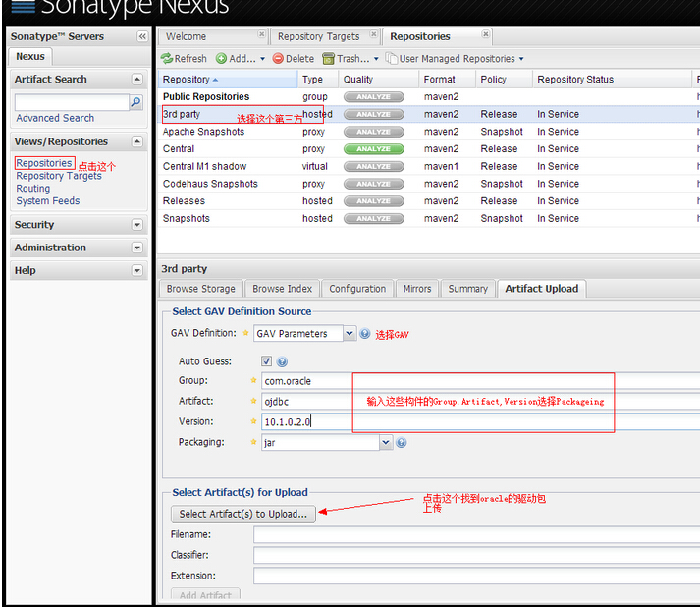Click the Refresh repositories toolbar button
Image resolution: width=700 pixels, height=607 pixels.
(184, 59)
